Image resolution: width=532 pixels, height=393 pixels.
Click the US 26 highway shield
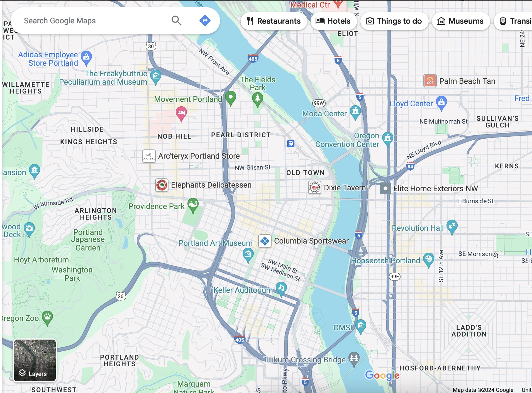pos(121,296)
